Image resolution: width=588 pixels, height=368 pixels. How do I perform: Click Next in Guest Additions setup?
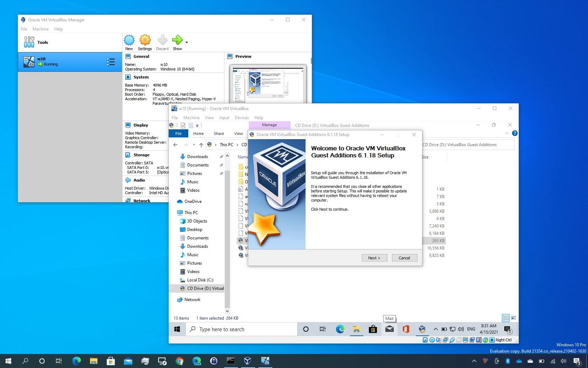click(x=374, y=258)
